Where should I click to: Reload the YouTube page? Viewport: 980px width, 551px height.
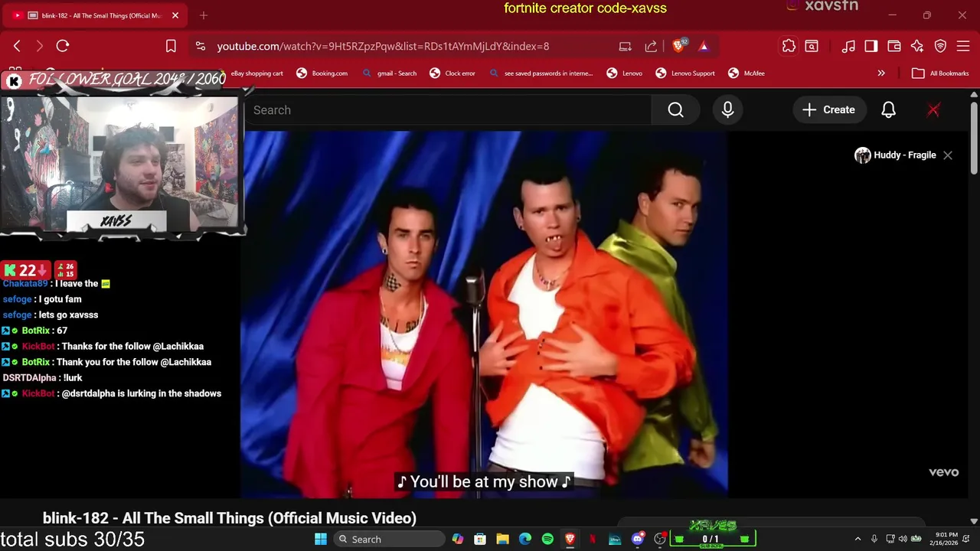(63, 46)
